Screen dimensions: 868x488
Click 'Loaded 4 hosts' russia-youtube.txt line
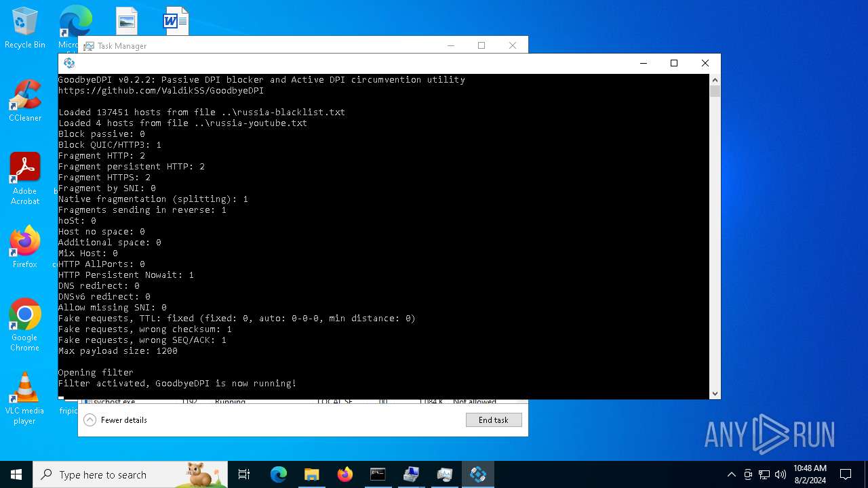tap(183, 123)
